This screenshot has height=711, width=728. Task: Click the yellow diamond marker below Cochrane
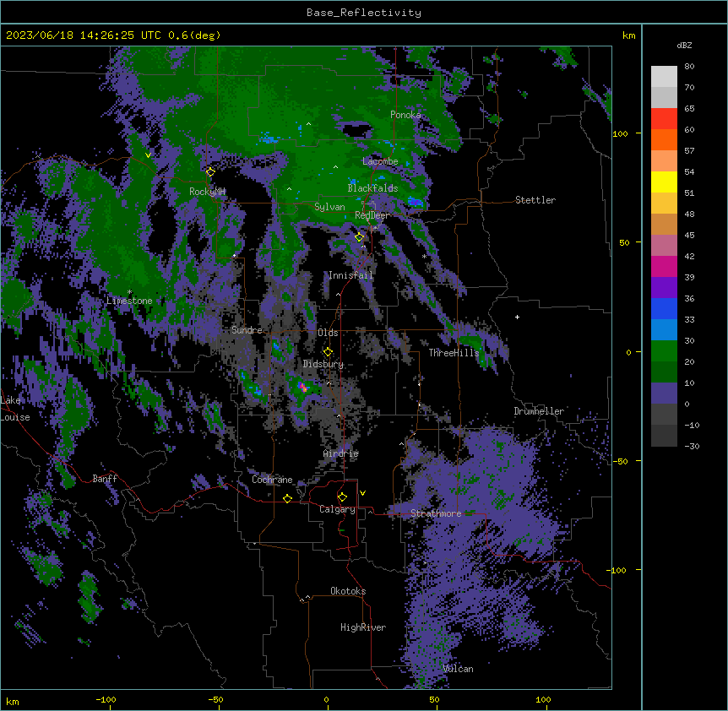(x=287, y=498)
